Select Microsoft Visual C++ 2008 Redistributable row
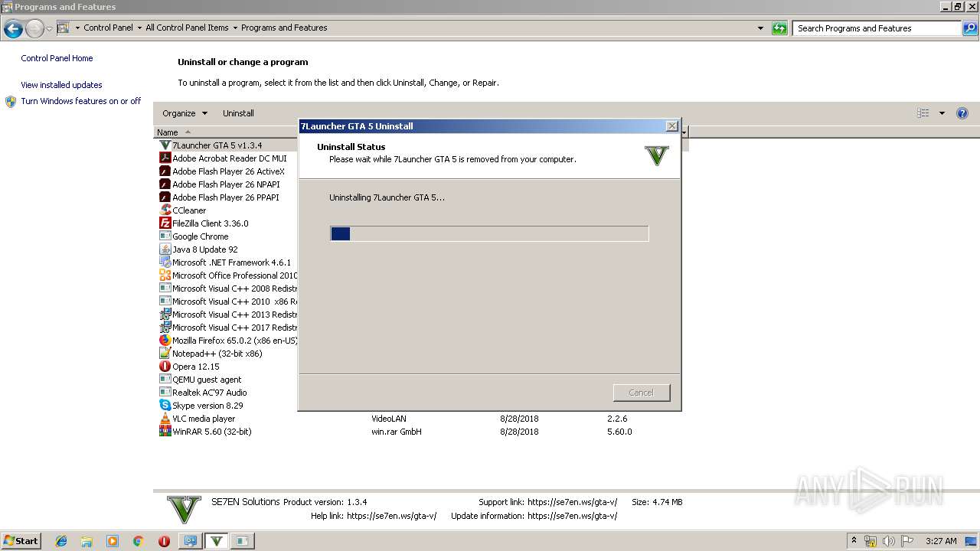Screen dimensions: 980x551 coord(227,289)
